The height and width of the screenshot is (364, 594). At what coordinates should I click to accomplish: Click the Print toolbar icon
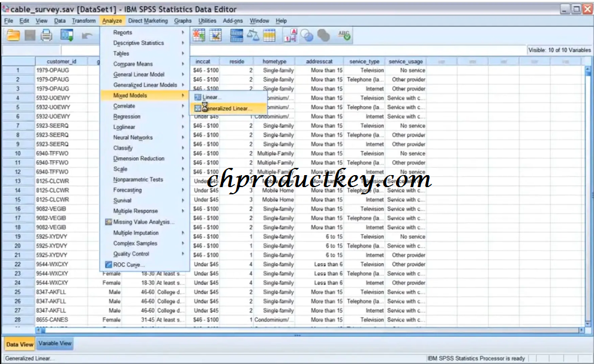coord(46,35)
